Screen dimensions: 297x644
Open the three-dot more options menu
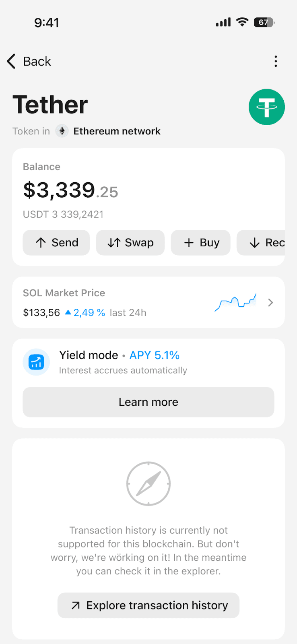[276, 62]
